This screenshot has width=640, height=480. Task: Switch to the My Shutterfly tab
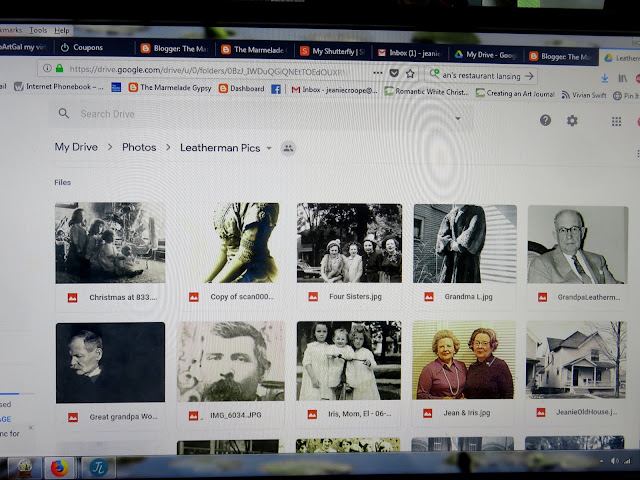pyautogui.click(x=333, y=51)
